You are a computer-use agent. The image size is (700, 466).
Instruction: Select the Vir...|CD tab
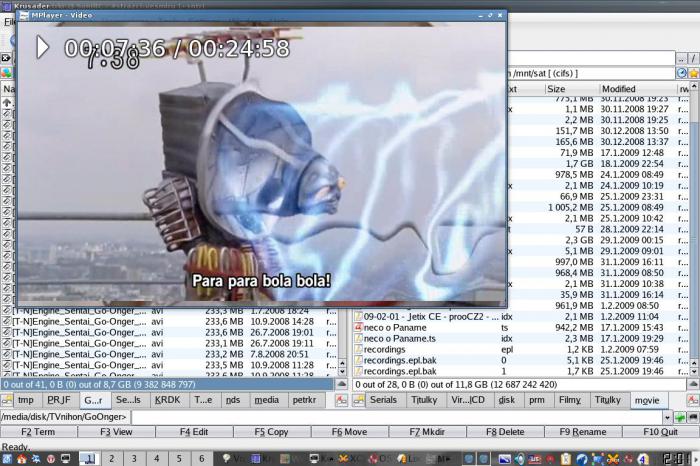click(468, 400)
